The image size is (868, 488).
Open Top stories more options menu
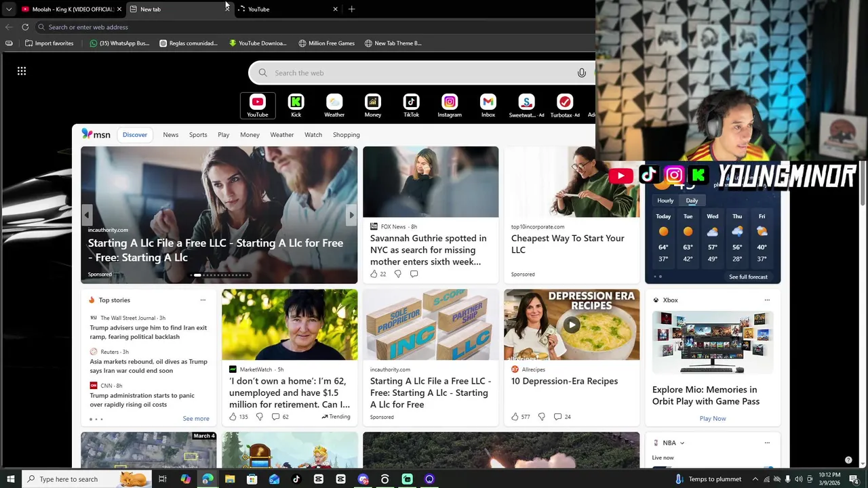point(203,300)
